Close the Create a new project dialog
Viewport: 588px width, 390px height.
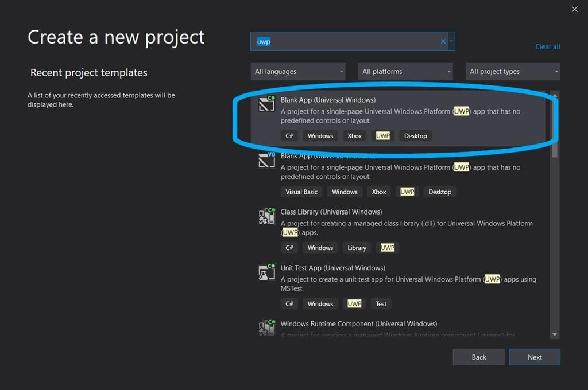tap(574, 9)
